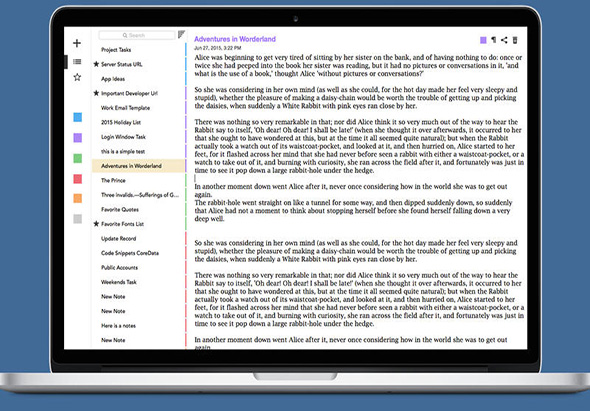The height and width of the screenshot is (411, 590).
Task: Select Public Accounts note
Action: [138, 268]
